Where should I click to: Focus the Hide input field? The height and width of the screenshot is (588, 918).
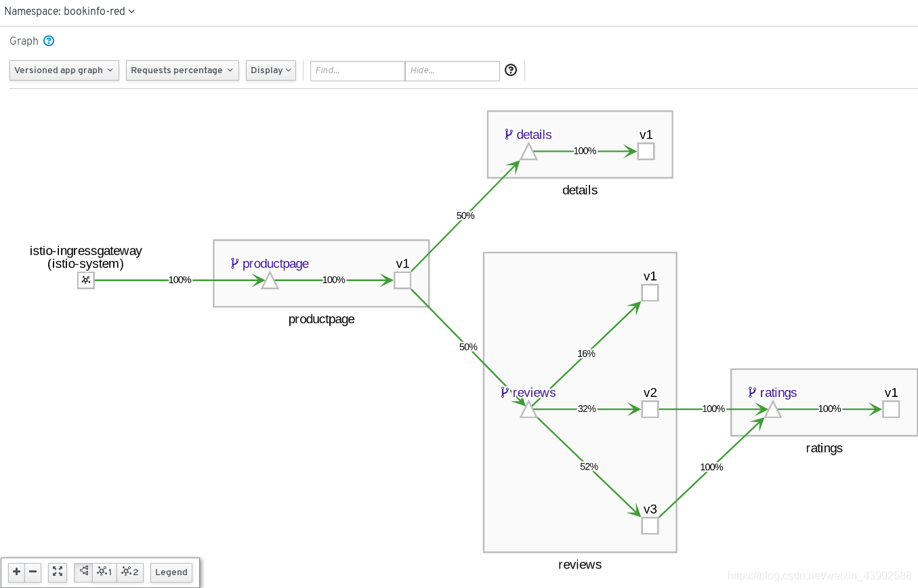coord(453,70)
